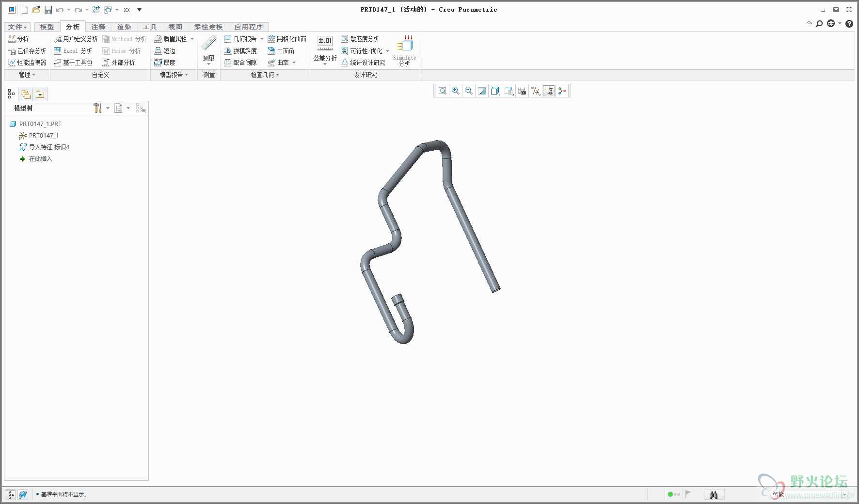Image resolution: width=859 pixels, height=504 pixels.
Task: Click the 测量 ruler tool
Action: [x=209, y=49]
